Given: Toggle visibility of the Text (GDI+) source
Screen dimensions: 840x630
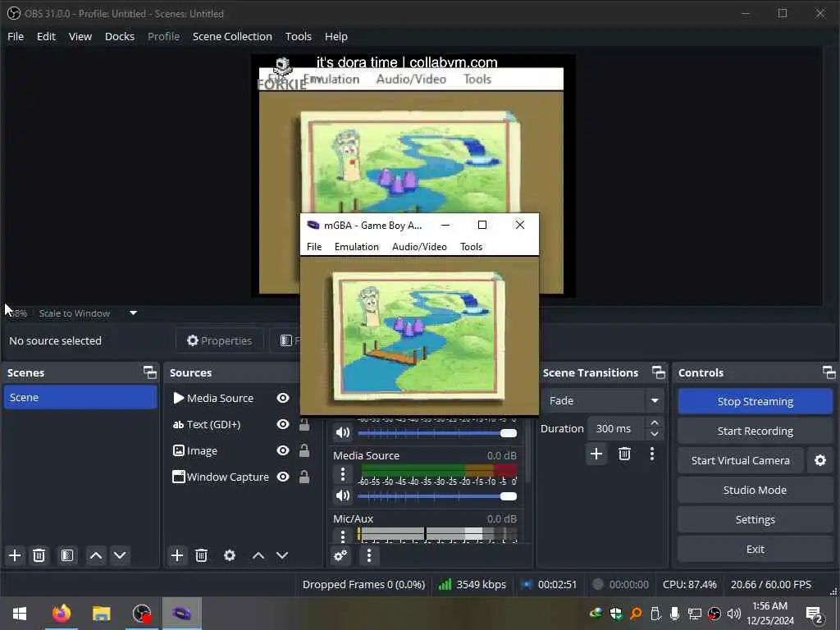Looking at the screenshot, I should (283, 424).
